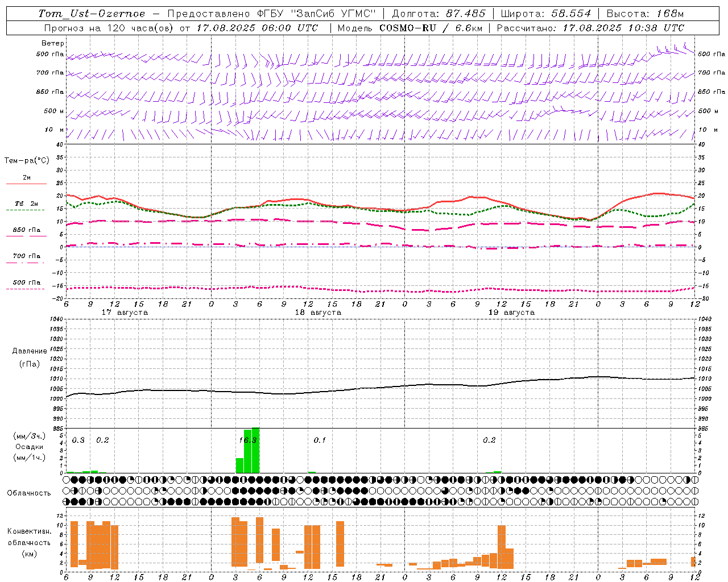Click the 16.3 precipitation total value
This screenshot has width=728, height=582.
[248, 440]
